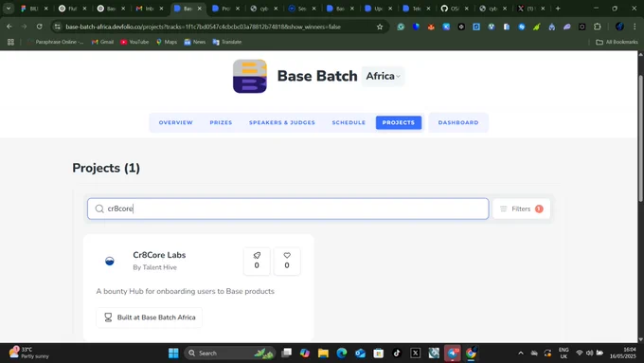Click the green leaf extension icon
Screen dimensions: 644x363
tap(536, 27)
